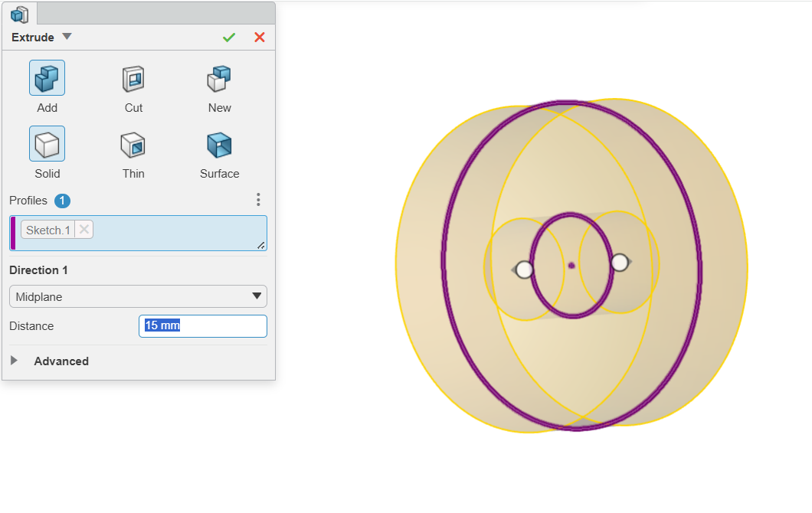Click the Profiles count badge
The width and height of the screenshot is (812, 513).
coord(62,201)
